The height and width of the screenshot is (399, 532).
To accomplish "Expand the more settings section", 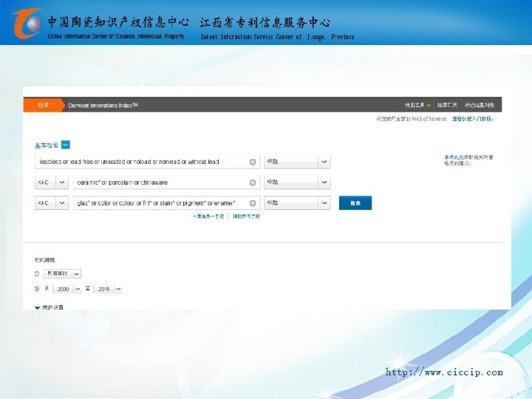I will [x=49, y=307].
